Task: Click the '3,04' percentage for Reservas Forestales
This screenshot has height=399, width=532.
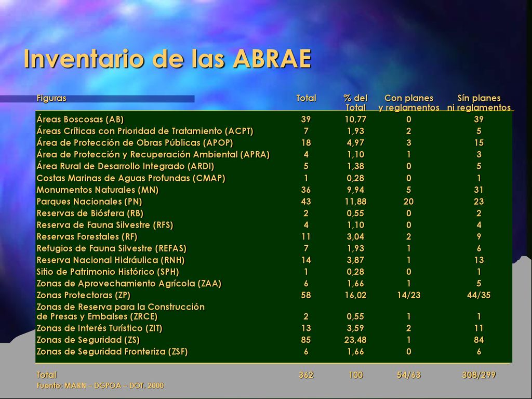Action: coord(355,236)
